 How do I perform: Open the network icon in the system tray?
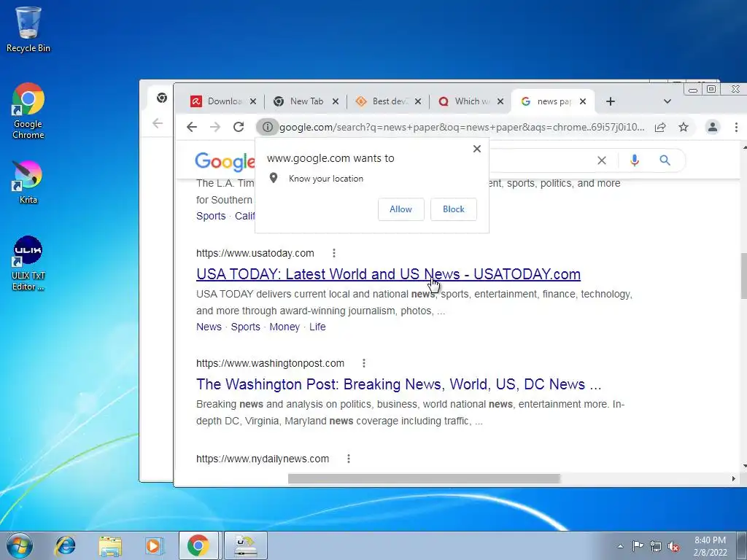[656, 546]
